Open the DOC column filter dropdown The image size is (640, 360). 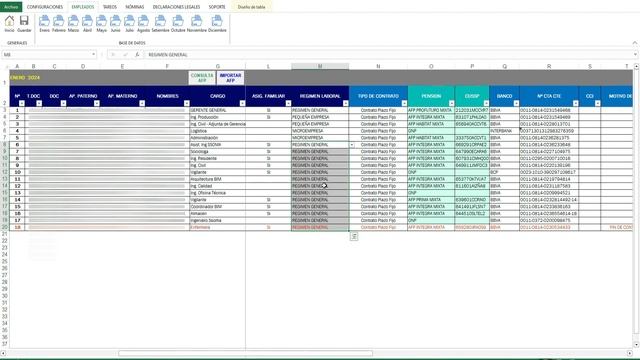click(x=63, y=103)
